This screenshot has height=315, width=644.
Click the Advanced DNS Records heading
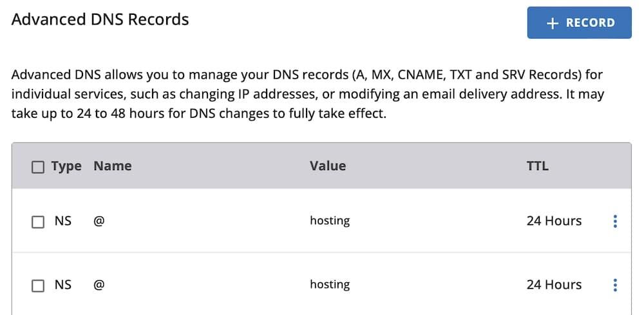100,19
